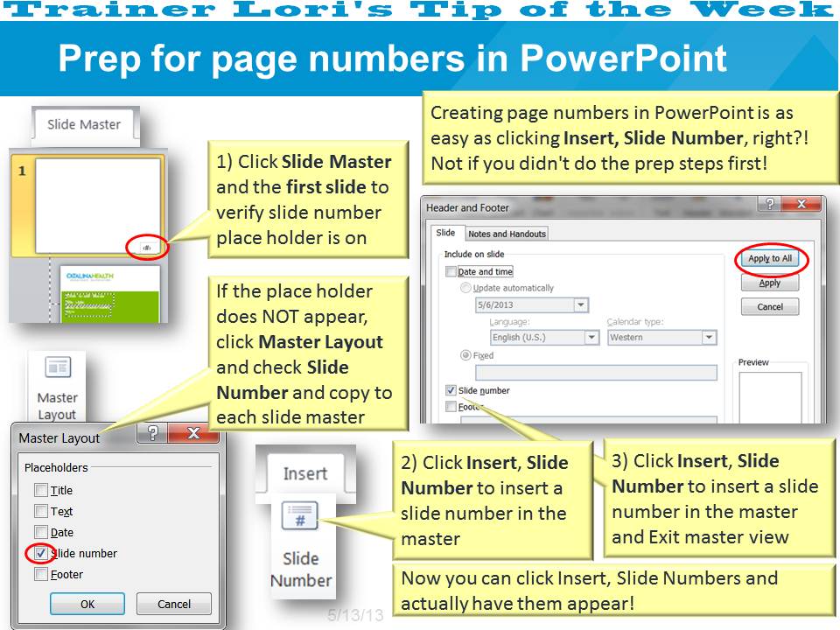This screenshot has height=630, width=840.
Task: Check the Footer box in Header and Footer
Action: [451, 407]
